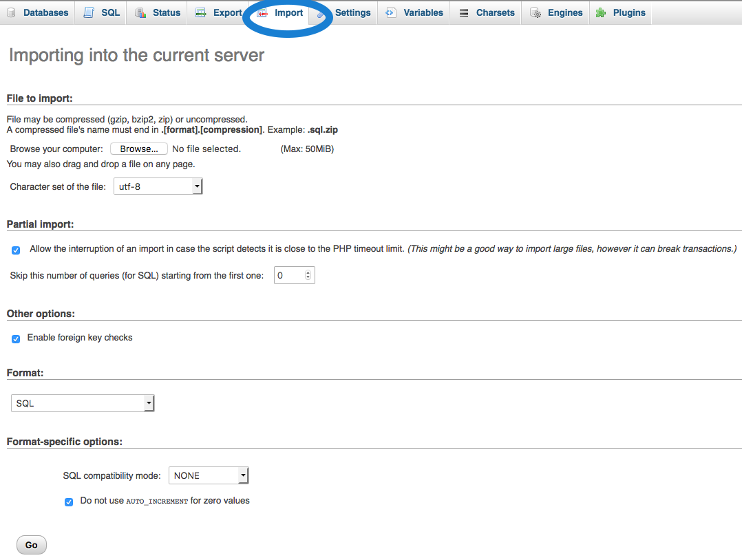Click 'Importing into the current server' heading
Image resolution: width=742 pixels, height=560 pixels.
pos(137,55)
